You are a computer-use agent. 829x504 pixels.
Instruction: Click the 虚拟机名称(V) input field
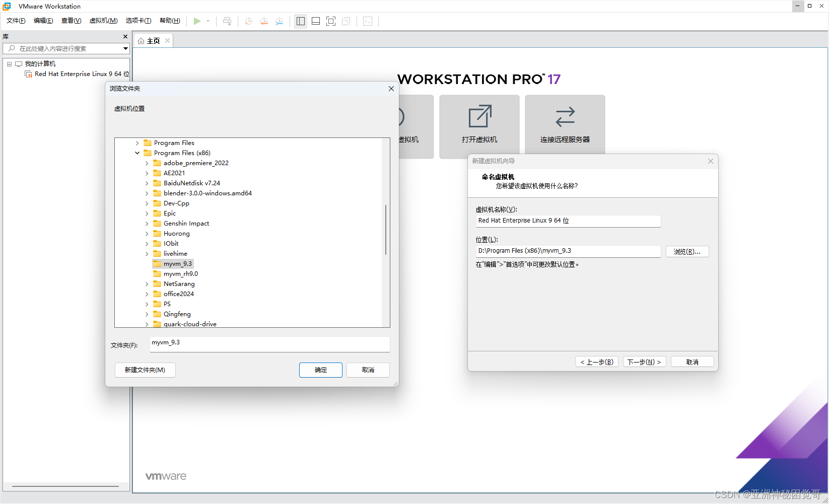[x=568, y=221]
